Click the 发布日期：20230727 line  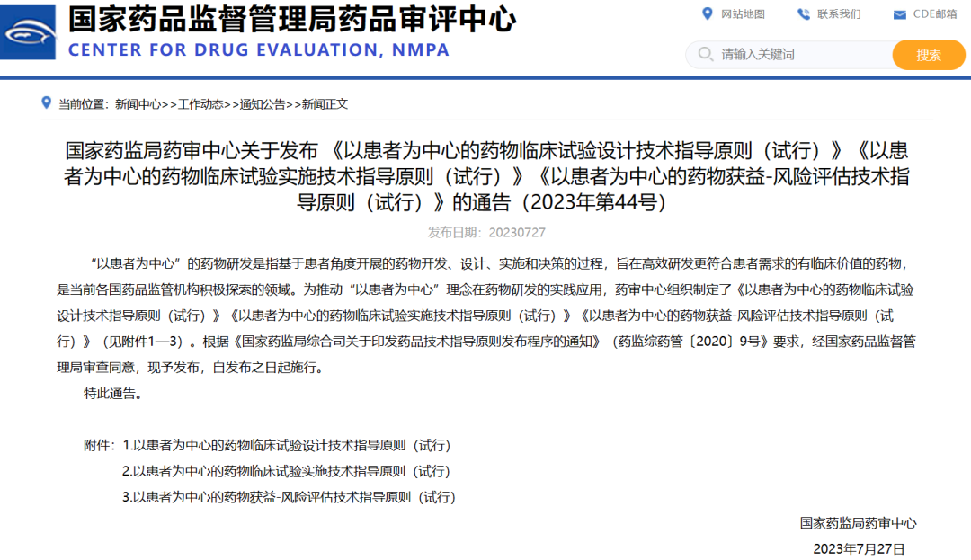click(486, 233)
